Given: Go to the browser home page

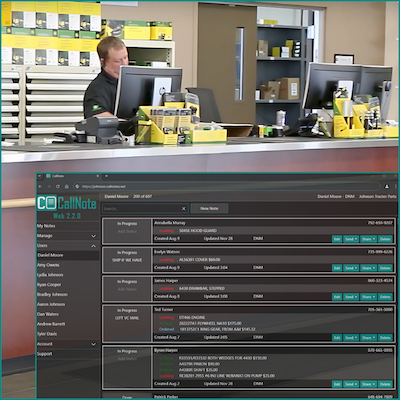Looking at the screenshot, I should pyautogui.click(x=67, y=186).
